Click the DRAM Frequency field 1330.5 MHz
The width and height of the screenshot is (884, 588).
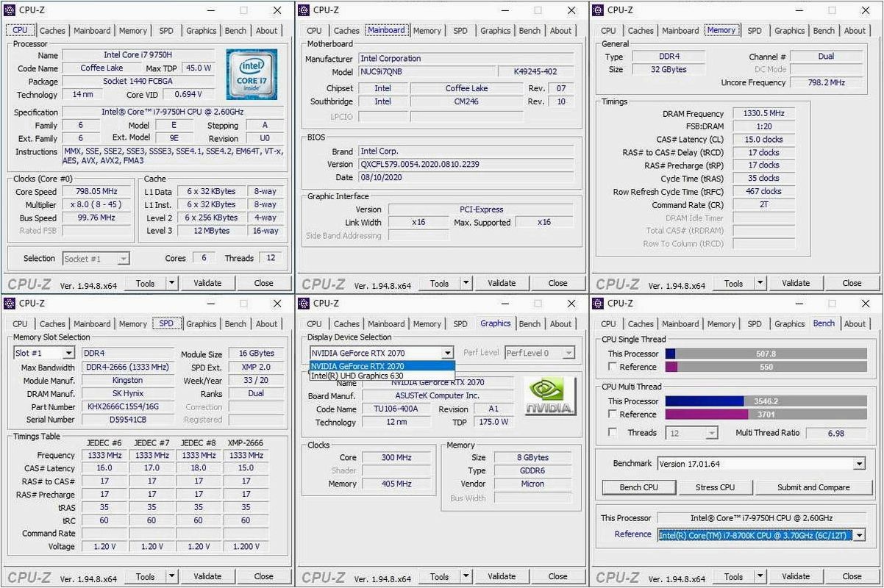click(763, 114)
